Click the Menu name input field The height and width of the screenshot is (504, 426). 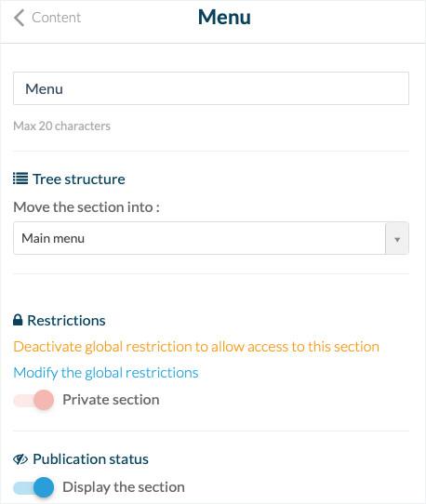[211, 88]
